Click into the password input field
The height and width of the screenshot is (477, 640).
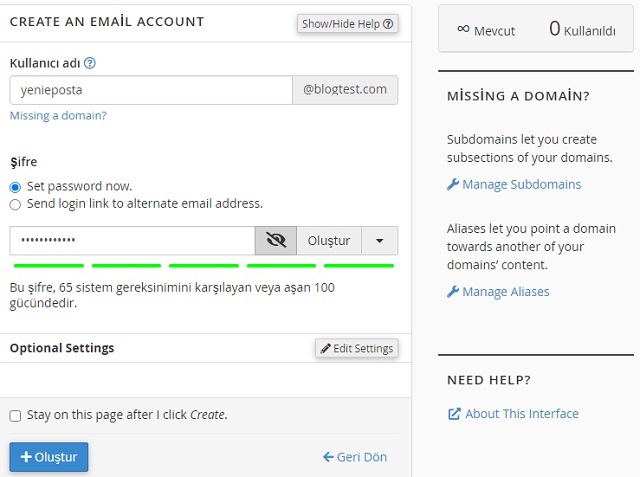(x=132, y=241)
